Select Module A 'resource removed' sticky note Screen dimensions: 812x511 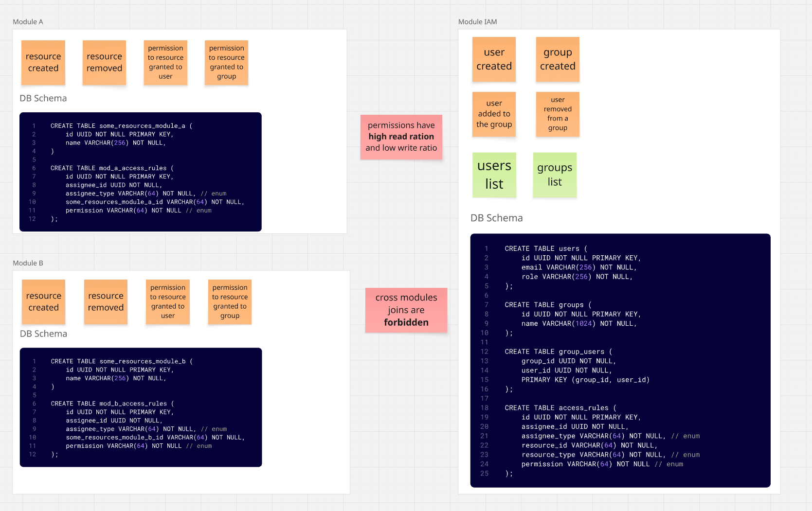coord(104,63)
